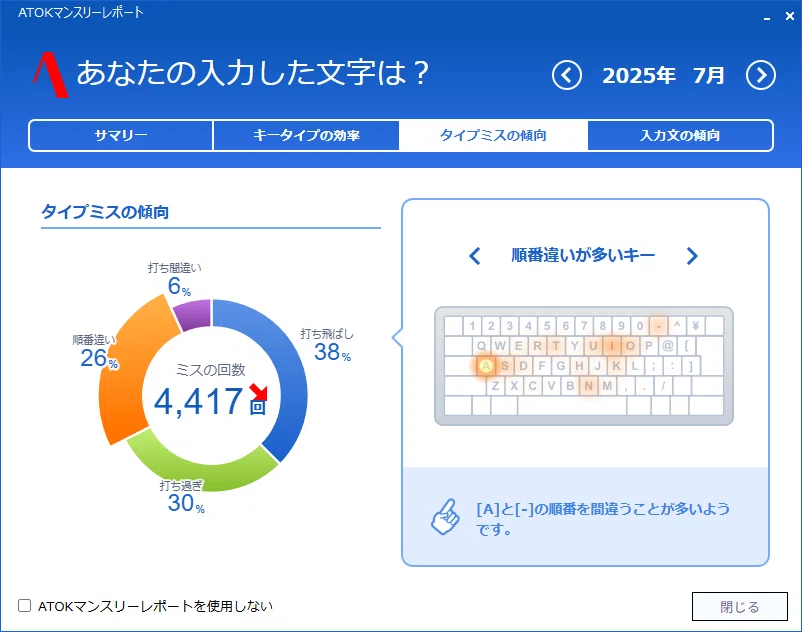Minimize the ATOK monthly report window
The height and width of the screenshot is (632, 802).
click(x=767, y=17)
